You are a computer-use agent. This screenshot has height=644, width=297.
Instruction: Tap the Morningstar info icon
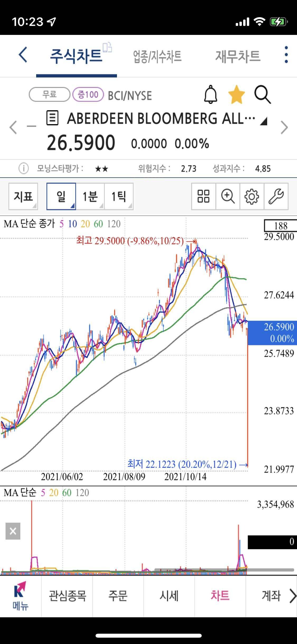tap(23, 168)
